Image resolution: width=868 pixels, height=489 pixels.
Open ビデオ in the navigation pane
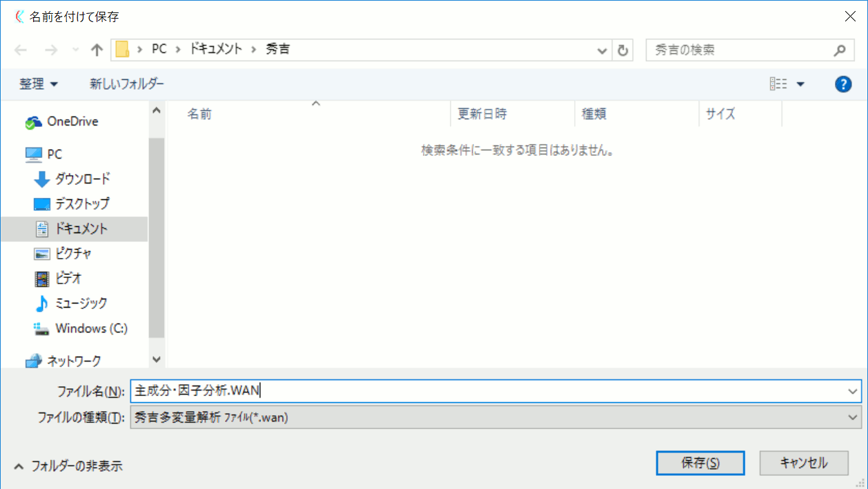point(68,279)
